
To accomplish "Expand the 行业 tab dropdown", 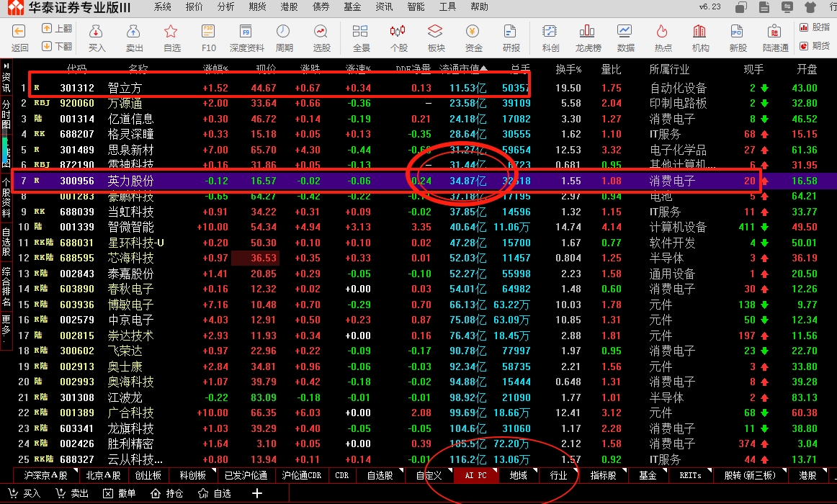I will pos(576,471).
